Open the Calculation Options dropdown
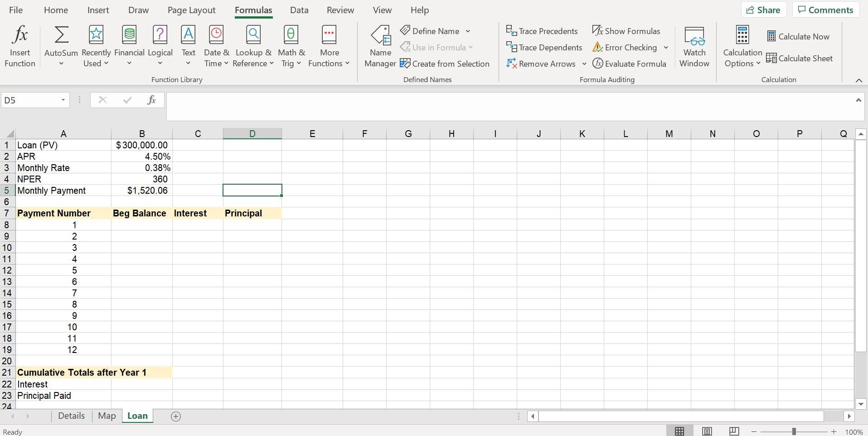Image resolution: width=868 pixels, height=436 pixels. 742,46
